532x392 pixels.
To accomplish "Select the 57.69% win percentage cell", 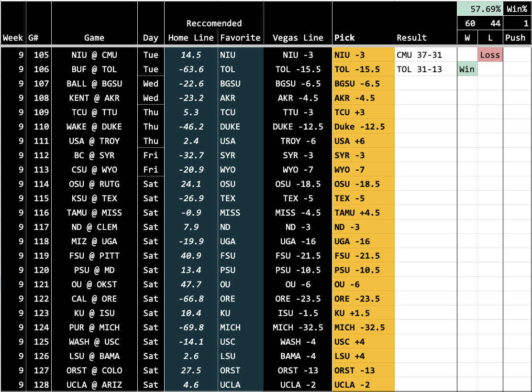I will pyautogui.click(x=480, y=9).
